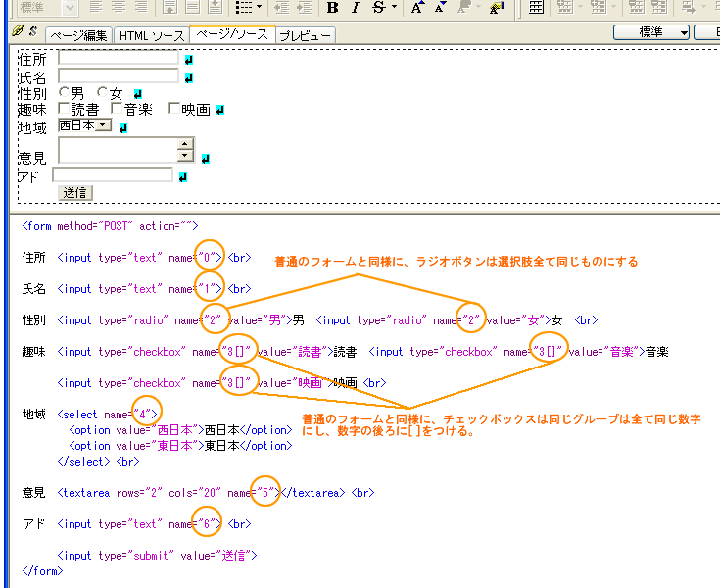720x588 pixels.
Task: Click the increase indent icon
Action: pyautogui.click(x=305, y=7)
